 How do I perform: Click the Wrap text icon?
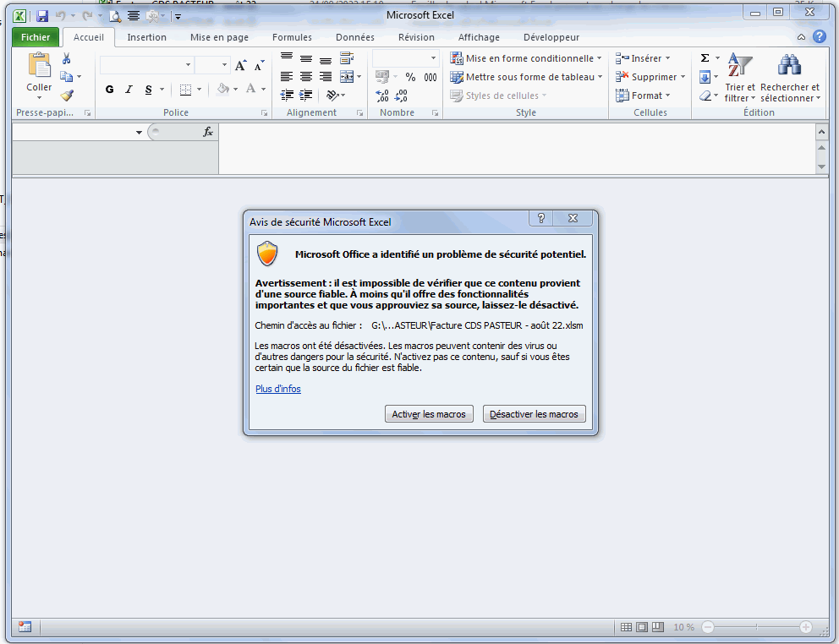point(347,57)
